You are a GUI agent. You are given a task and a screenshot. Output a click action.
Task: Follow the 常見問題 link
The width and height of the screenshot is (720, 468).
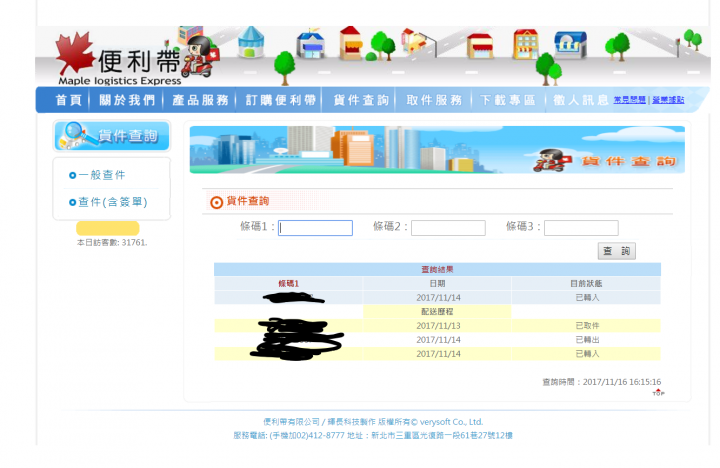[x=630, y=100]
